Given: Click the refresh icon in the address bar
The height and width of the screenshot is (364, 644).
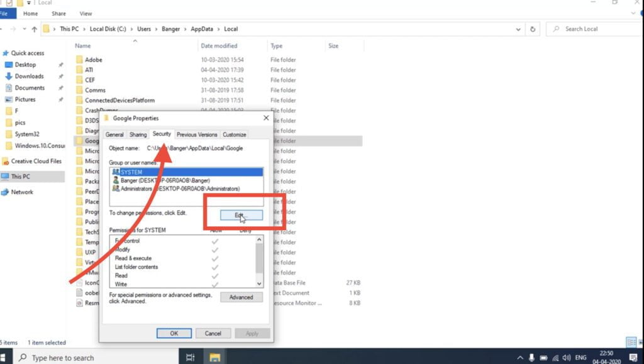Looking at the screenshot, I should (x=533, y=29).
